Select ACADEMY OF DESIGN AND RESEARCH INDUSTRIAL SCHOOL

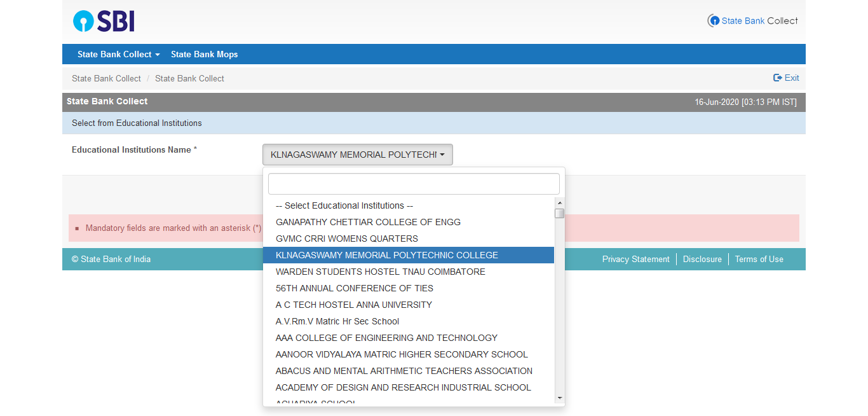pyautogui.click(x=409, y=387)
